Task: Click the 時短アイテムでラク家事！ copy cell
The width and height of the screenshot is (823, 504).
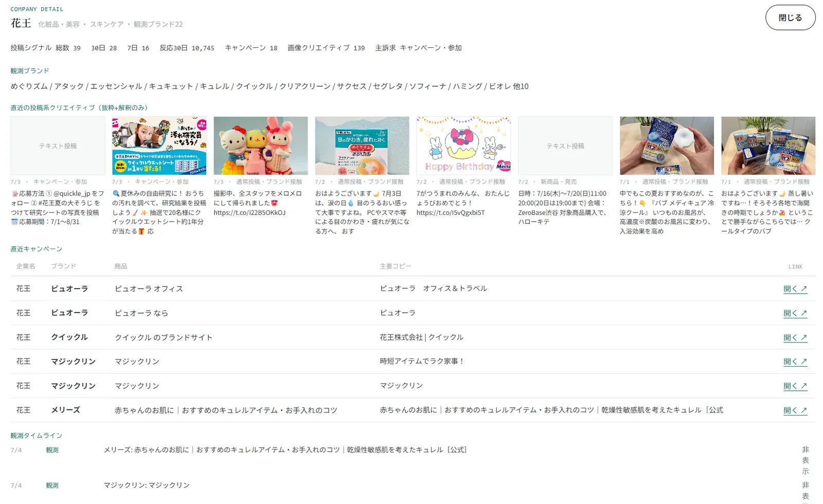Action: [x=422, y=362]
